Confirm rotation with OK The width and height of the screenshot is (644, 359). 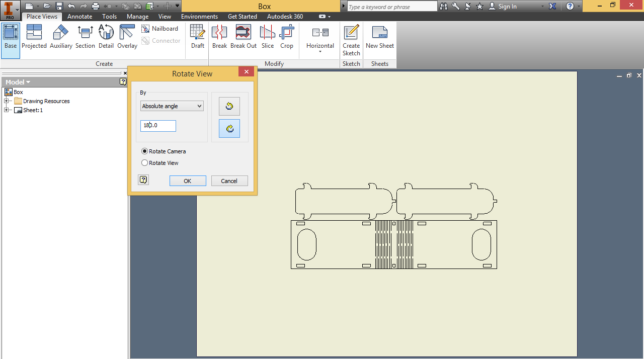187,181
